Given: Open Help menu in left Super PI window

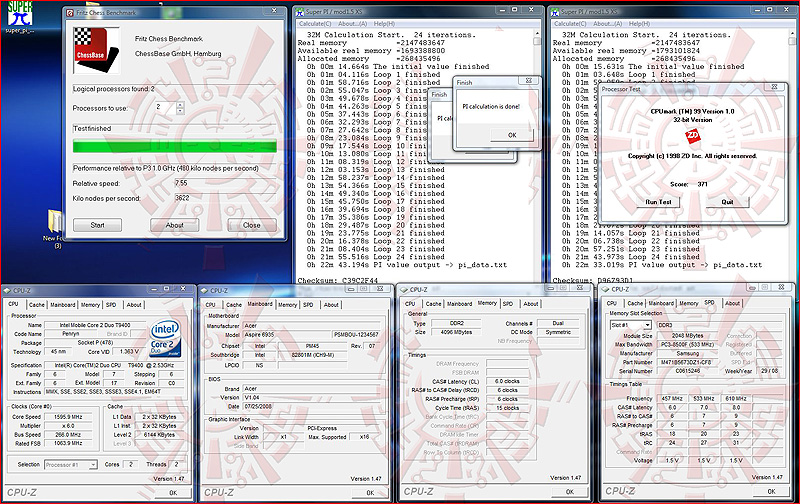Looking at the screenshot, I should [x=384, y=23].
